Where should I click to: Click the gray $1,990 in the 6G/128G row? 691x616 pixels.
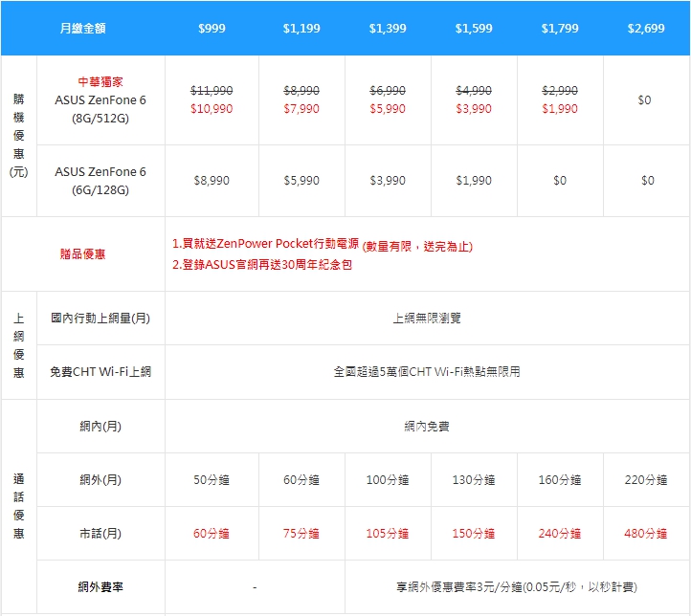474,181
